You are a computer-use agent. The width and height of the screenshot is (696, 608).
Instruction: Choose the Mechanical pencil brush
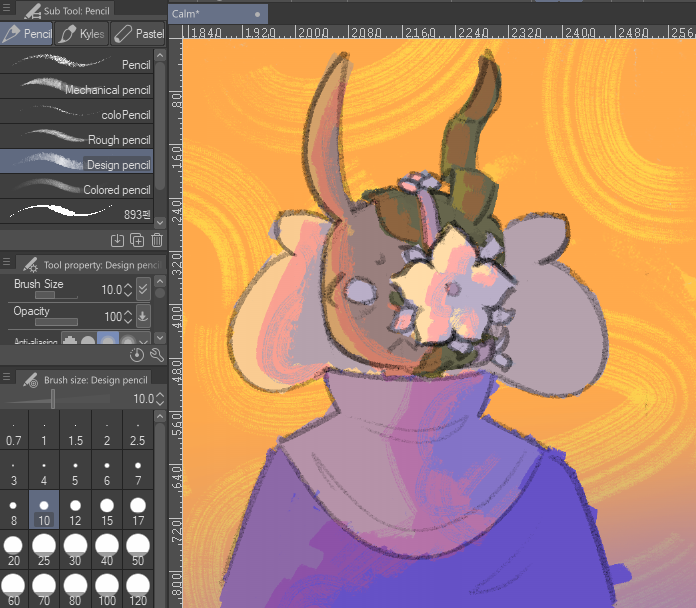(x=76, y=86)
